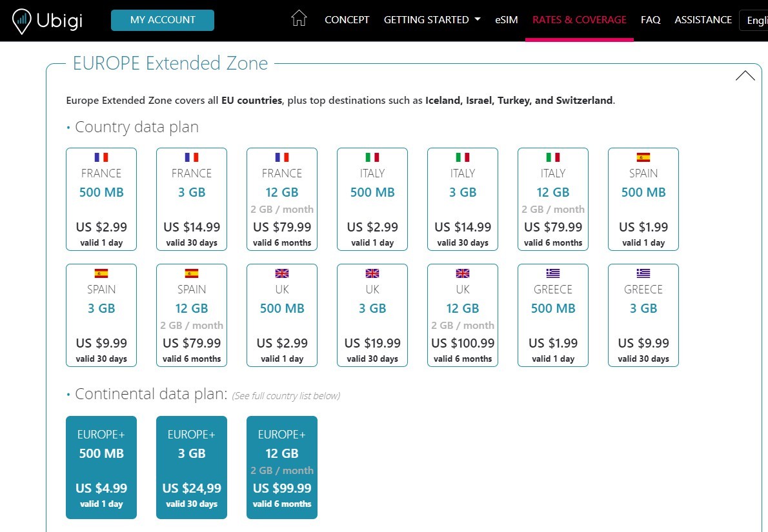Open the Rates & Coverage tab
Image resolution: width=768 pixels, height=532 pixels.
579,20
